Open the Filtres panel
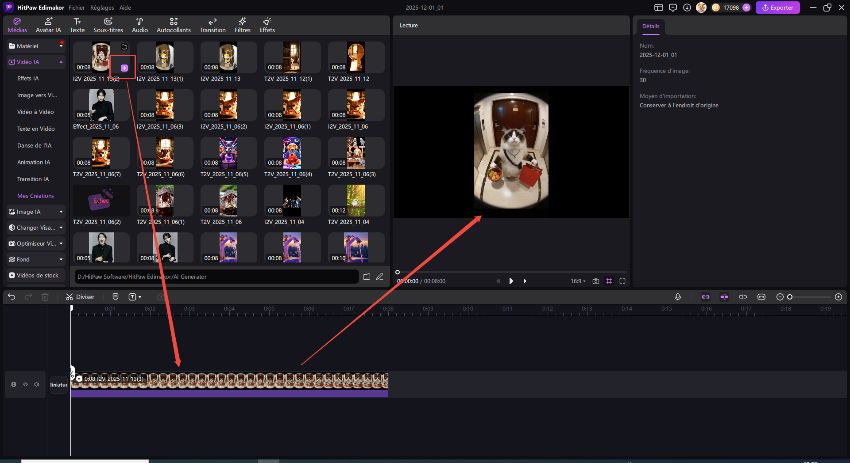Image resolution: width=850 pixels, height=463 pixels. tap(241, 25)
